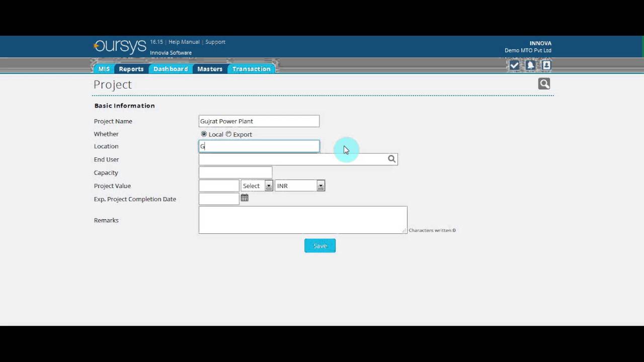Open the Transaction tab
This screenshot has width=644, height=362.
pyautogui.click(x=251, y=69)
